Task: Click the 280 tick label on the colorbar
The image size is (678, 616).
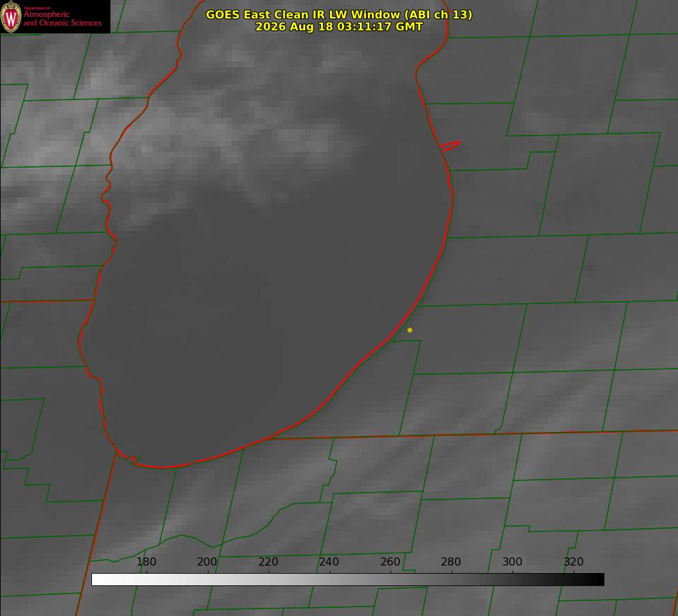Action: click(x=451, y=561)
